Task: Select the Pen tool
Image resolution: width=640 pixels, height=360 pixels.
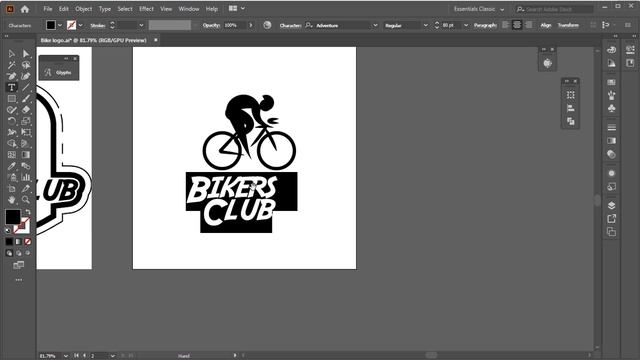Action: 11,76
